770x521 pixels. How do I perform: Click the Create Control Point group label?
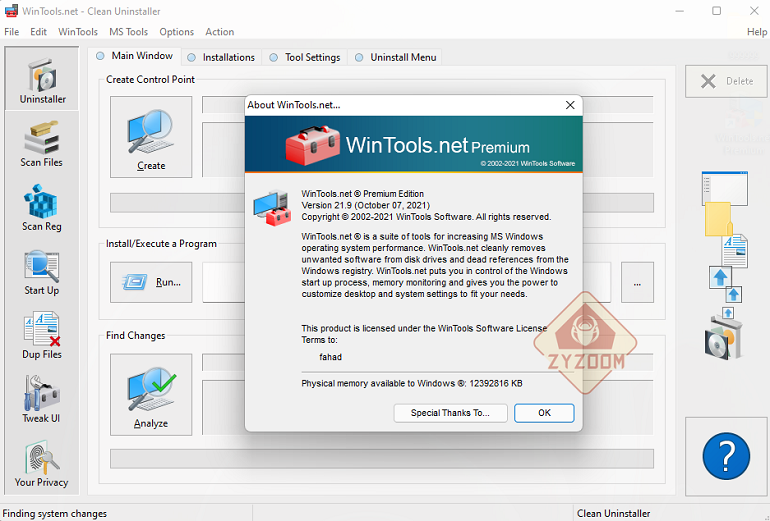150,80
